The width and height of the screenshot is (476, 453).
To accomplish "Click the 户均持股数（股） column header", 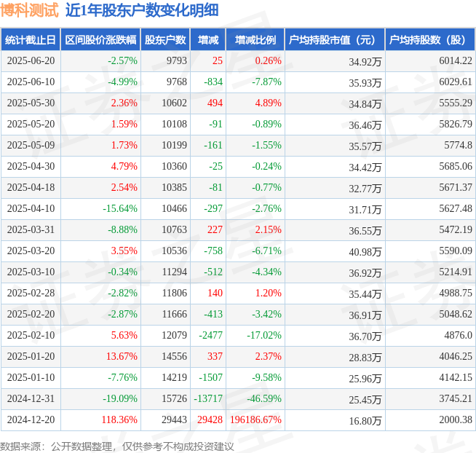I will pyautogui.click(x=430, y=40).
